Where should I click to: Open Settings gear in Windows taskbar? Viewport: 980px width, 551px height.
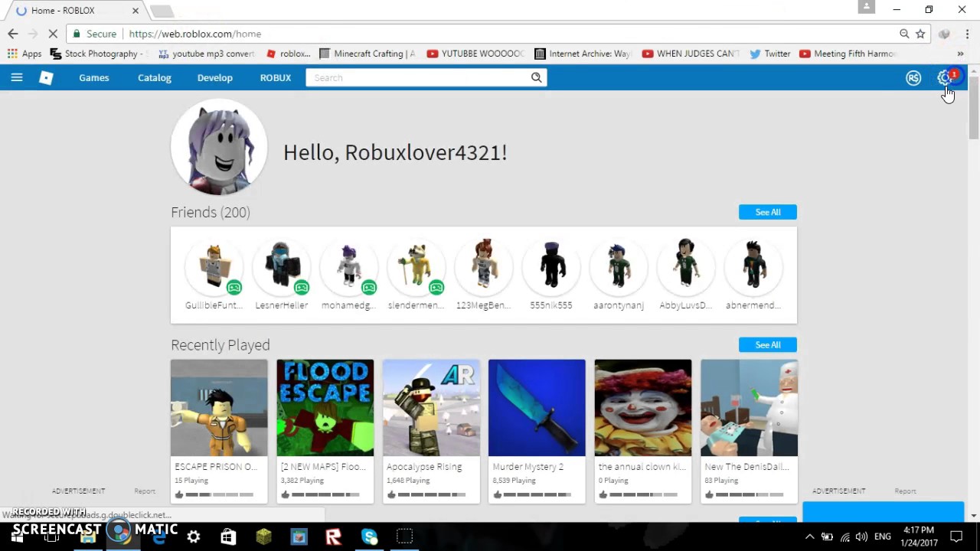(x=194, y=537)
